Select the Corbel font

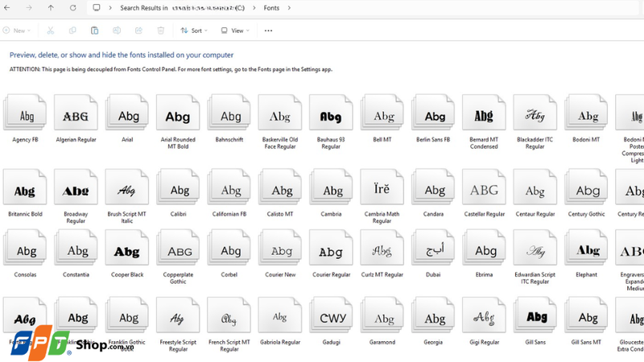[229, 253]
